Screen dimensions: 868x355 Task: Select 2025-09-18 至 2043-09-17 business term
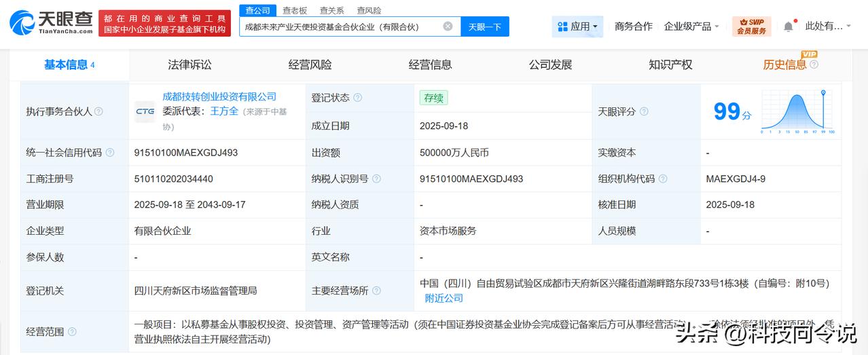190,204
